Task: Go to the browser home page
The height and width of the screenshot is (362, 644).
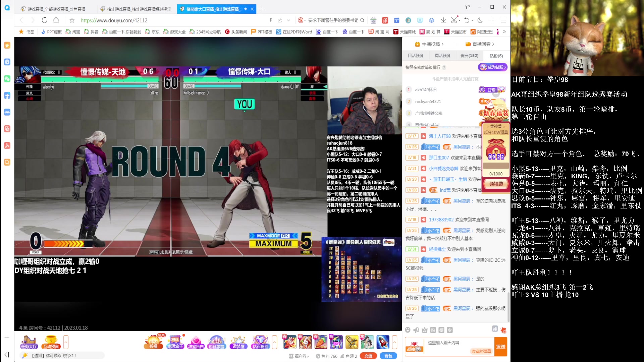Action: coord(56,20)
